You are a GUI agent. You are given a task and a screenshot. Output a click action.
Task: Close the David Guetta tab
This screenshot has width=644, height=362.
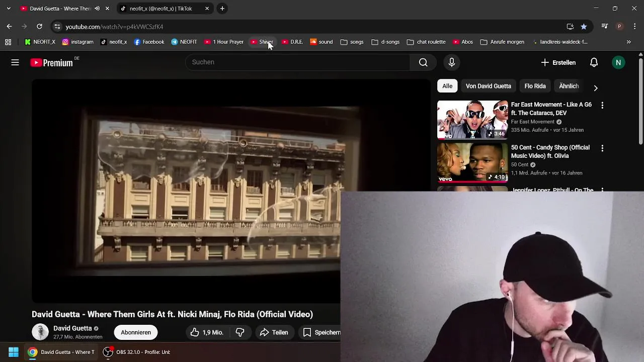pos(107,9)
